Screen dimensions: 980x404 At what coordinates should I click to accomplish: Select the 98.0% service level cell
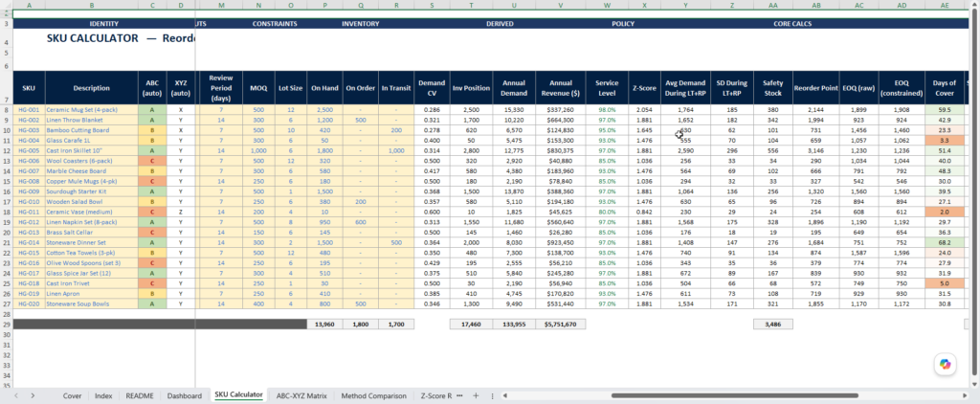pyautogui.click(x=608, y=109)
